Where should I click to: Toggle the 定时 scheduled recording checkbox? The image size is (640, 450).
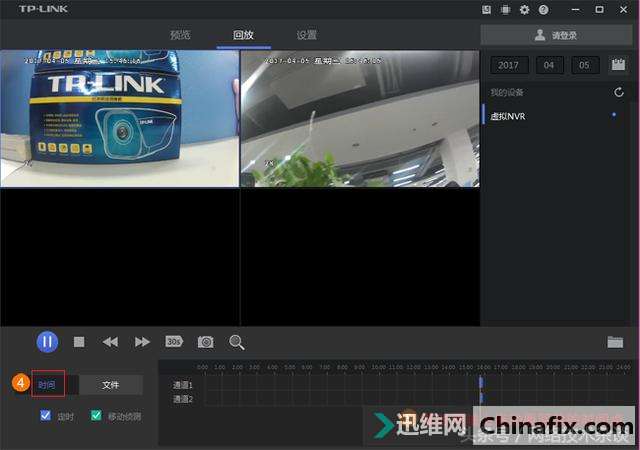[45, 416]
